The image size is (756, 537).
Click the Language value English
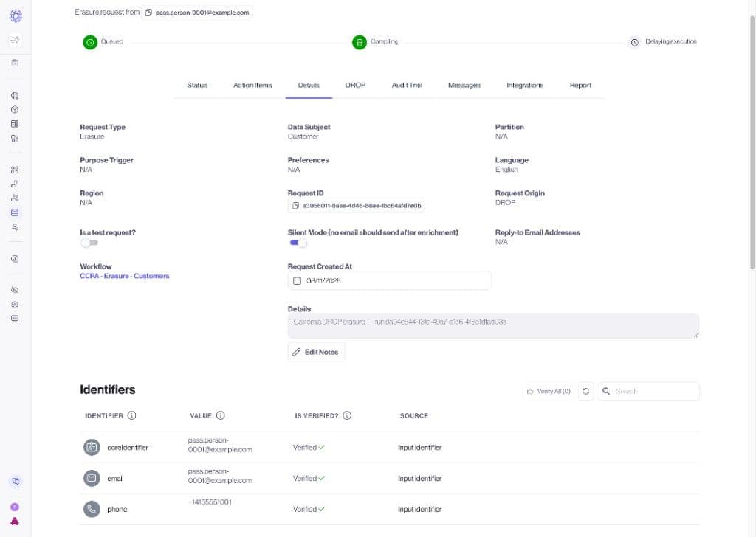[x=506, y=170]
